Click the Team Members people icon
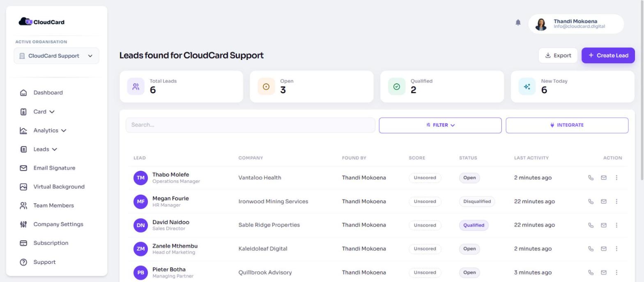This screenshot has width=644, height=282. coord(23,206)
